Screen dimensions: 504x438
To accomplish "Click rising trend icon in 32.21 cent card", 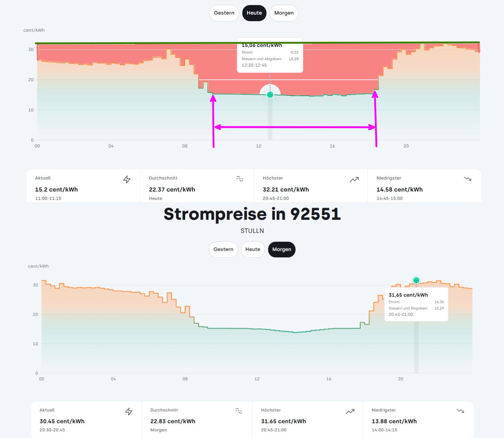I will click(x=354, y=179).
